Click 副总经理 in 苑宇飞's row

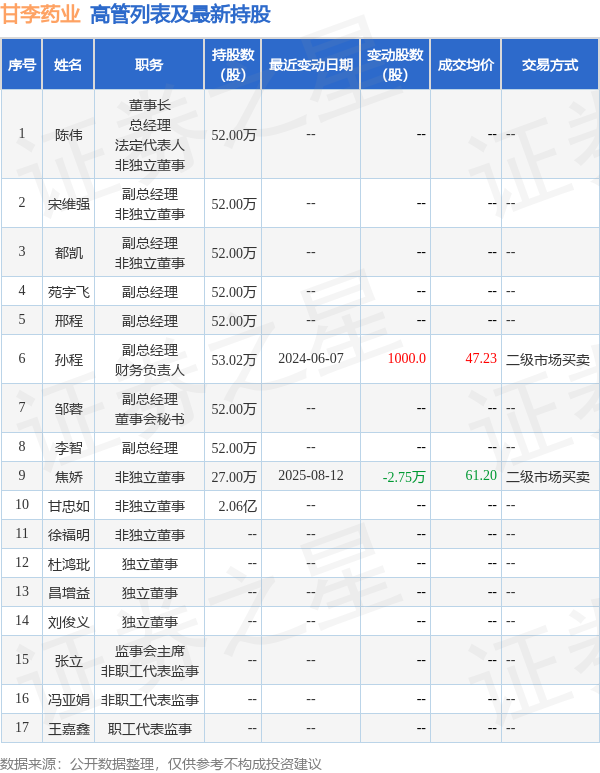pos(149,292)
